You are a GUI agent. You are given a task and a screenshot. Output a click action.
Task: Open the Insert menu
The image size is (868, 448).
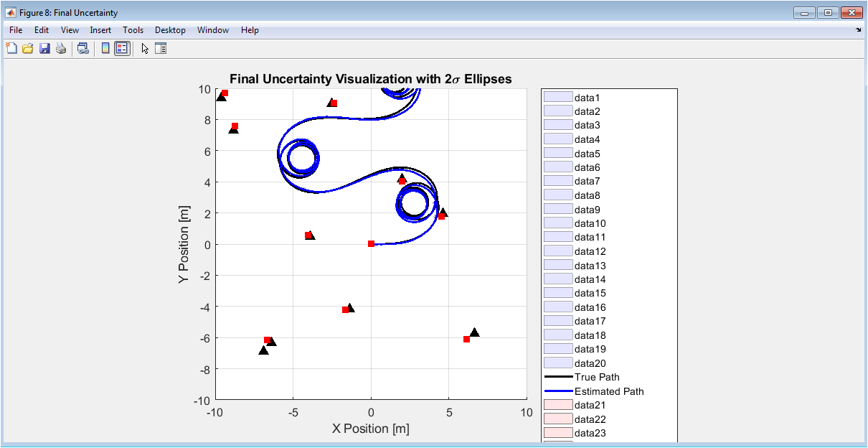100,30
